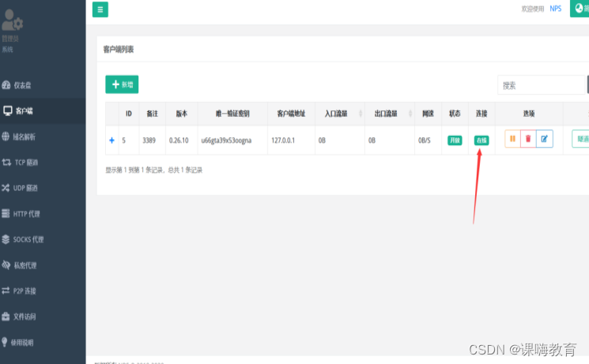This screenshot has width=589, height=364.
Task: Add a new client with 新增 button
Action: tap(122, 84)
